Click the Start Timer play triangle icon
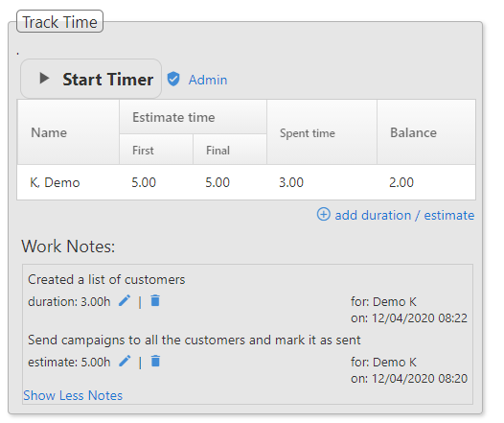This screenshot has height=423, width=504. [44, 78]
